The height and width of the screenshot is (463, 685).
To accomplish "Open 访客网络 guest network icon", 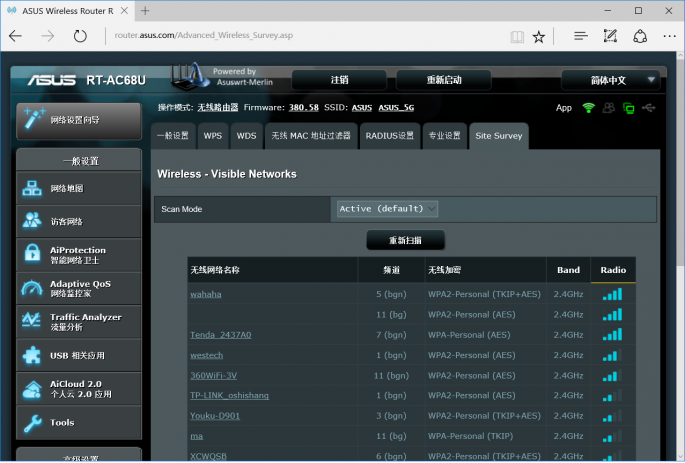I will point(32,221).
